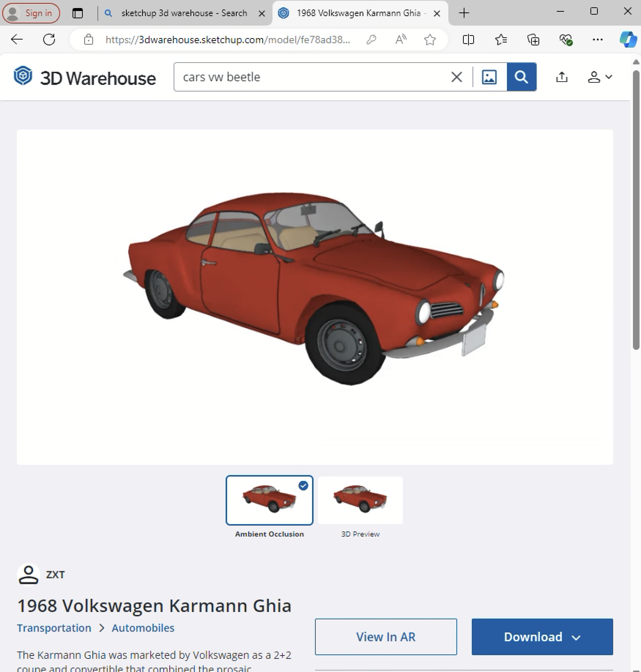Close the 1968 Volkswagen Karmann Ghia tab

pyautogui.click(x=437, y=14)
